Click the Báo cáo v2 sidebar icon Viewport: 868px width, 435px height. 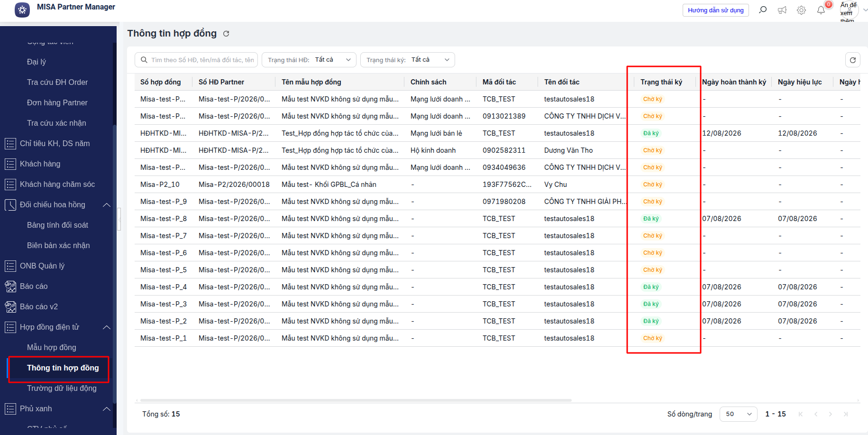point(10,306)
